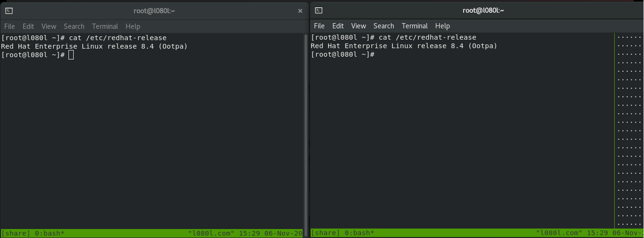The height and width of the screenshot is (238, 644).
Task: Click the 0:bash window in left tmux status bar
Action: pyautogui.click(x=50, y=233)
